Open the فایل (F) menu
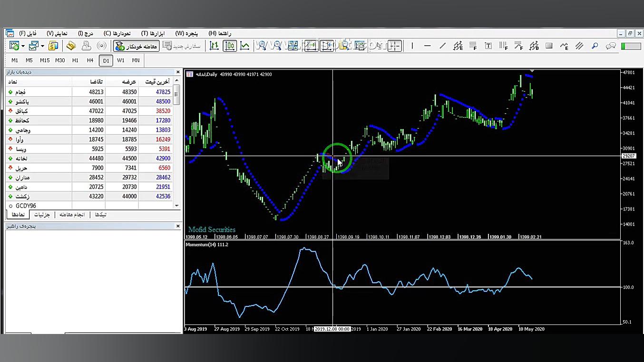The width and height of the screenshot is (644, 362). [28, 33]
